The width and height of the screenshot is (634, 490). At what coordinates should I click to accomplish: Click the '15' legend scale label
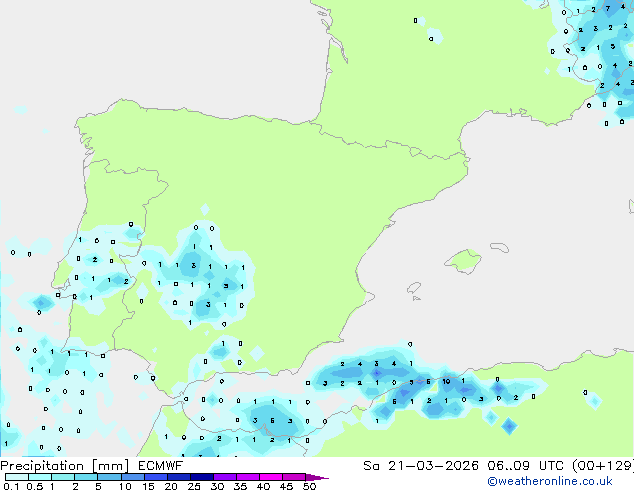[148, 486]
